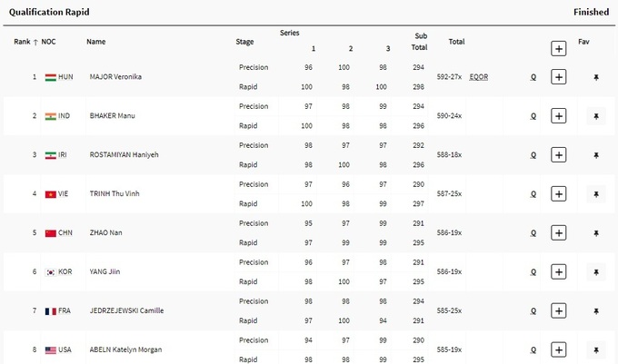618x364 pixels.
Task: Expand YANG Jiin's row details
Action: 558,272
